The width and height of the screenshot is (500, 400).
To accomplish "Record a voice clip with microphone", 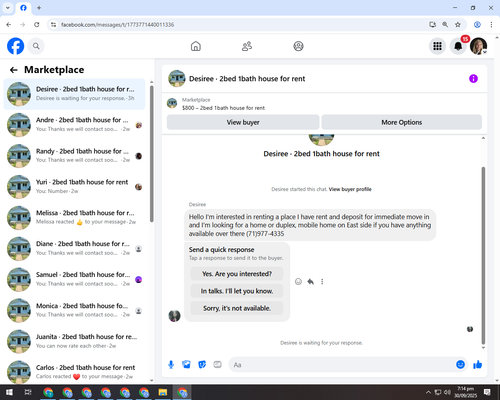I will pos(171,365).
